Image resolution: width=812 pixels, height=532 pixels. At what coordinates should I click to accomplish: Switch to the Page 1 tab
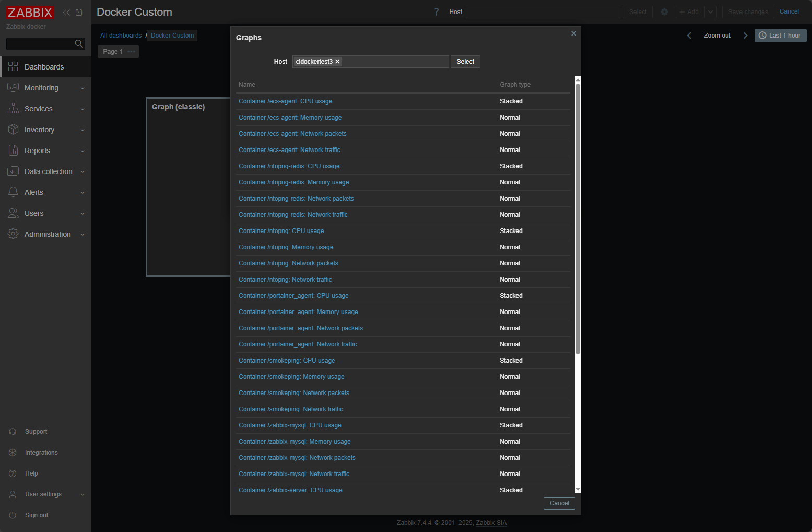coord(112,52)
